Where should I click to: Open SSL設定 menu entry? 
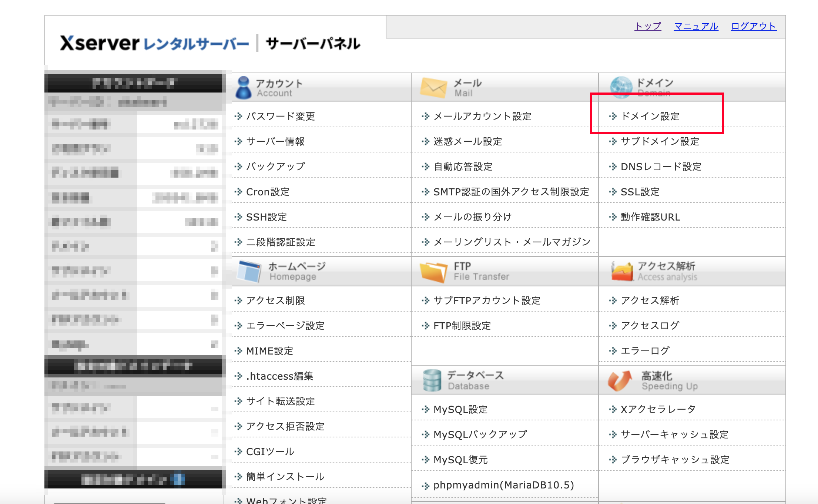click(x=640, y=192)
